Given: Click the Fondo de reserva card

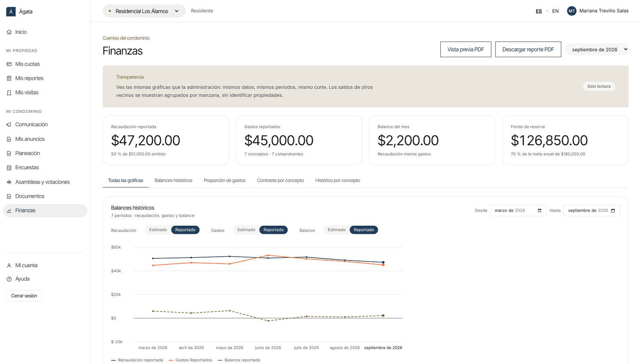Looking at the screenshot, I should tap(565, 140).
